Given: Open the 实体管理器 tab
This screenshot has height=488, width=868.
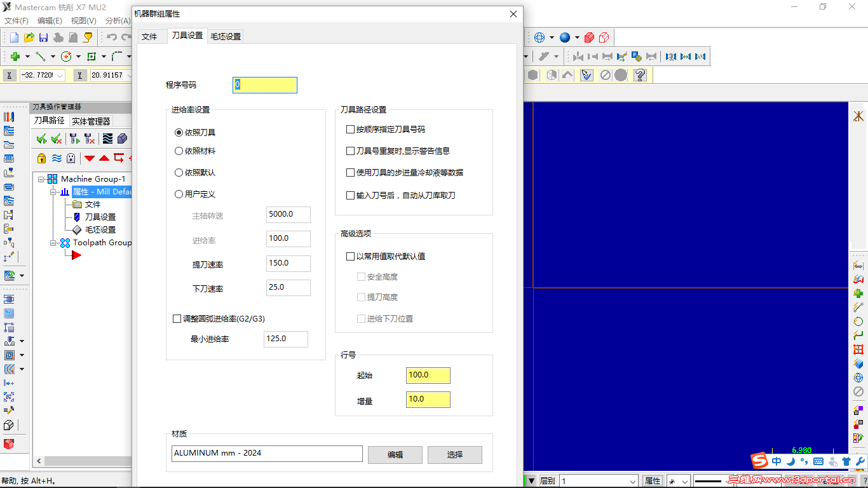Looking at the screenshot, I should 91,121.
